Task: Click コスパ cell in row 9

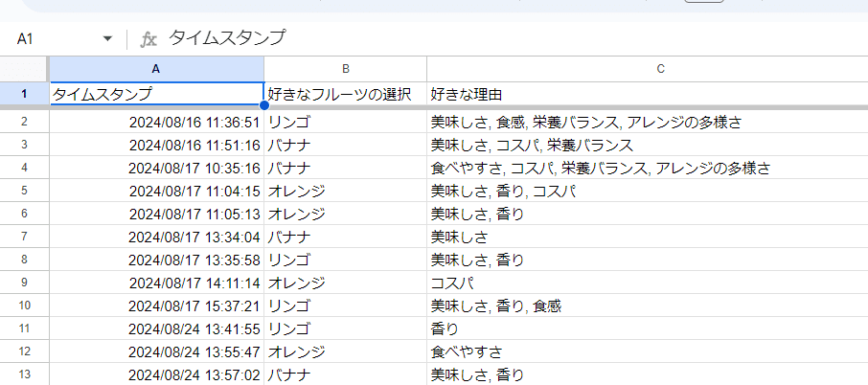Action: [x=647, y=283]
